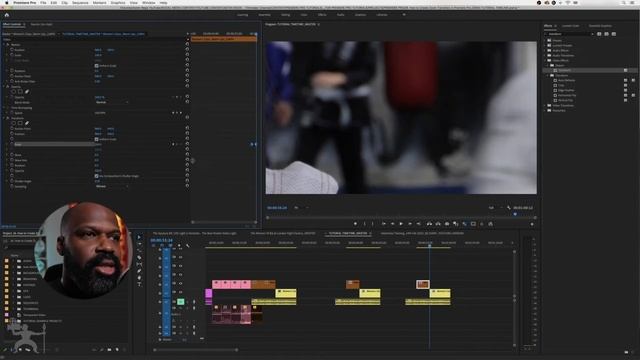The width and height of the screenshot is (640, 360).
Task: Open the Window menu
Action: tap(149, 2)
